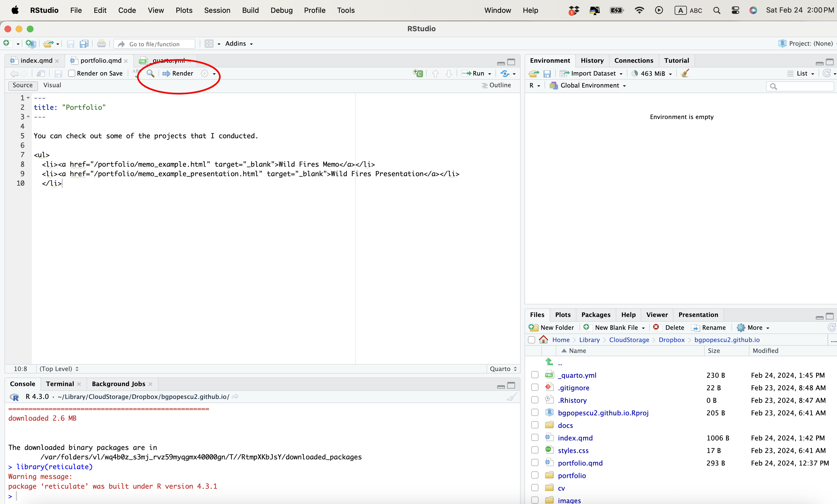
Task: Click the broom to clear environment
Action: [x=685, y=73]
